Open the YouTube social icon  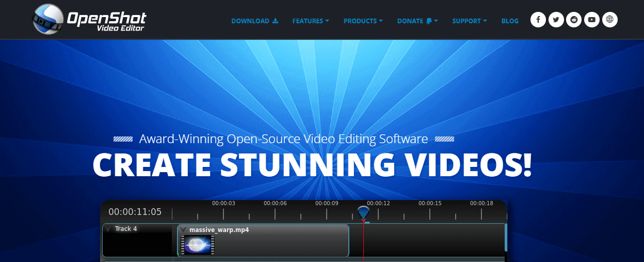tap(592, 20)
